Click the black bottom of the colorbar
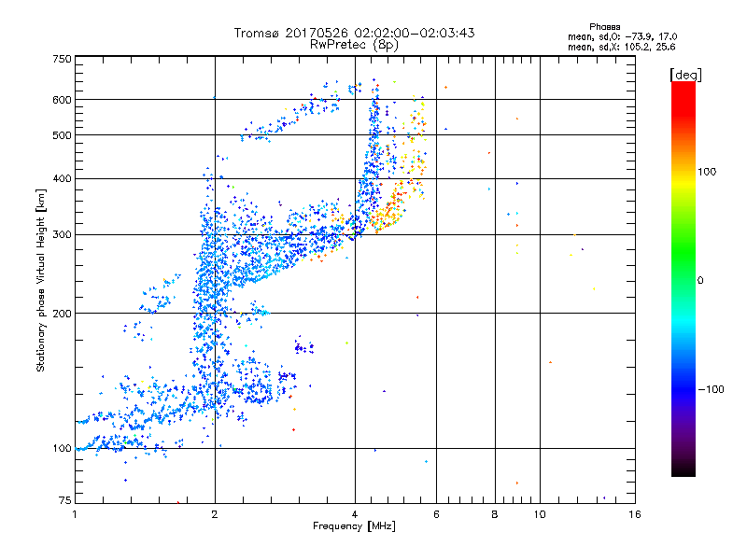This screenshot has height=560, width=747. tap(684, 471)
